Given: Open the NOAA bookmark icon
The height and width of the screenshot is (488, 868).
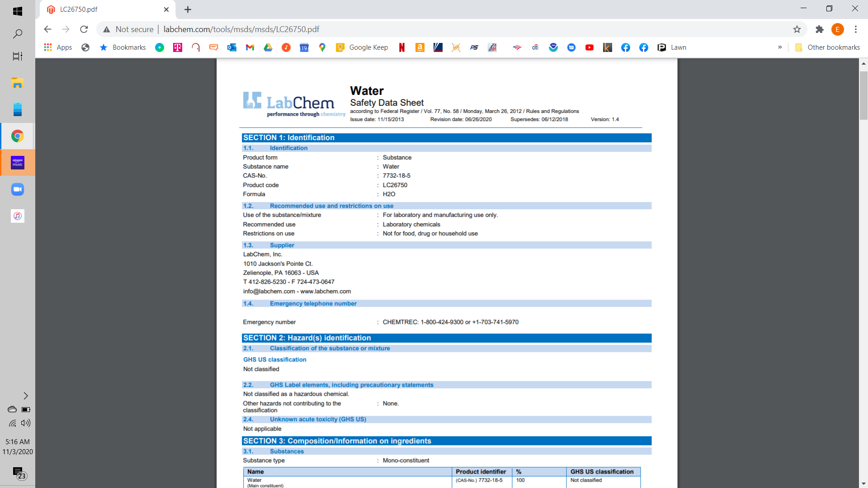Looking at the screenshot, I should tap(553, 47).
